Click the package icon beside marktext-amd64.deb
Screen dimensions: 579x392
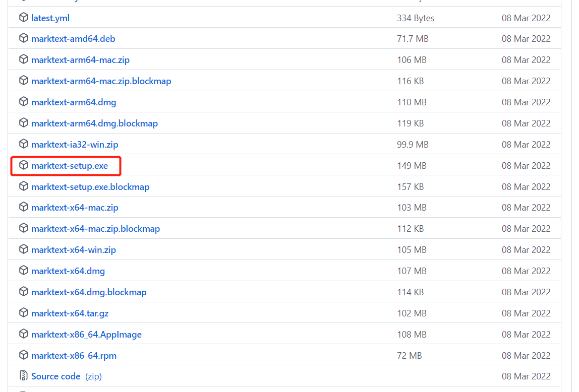[24, 38]
